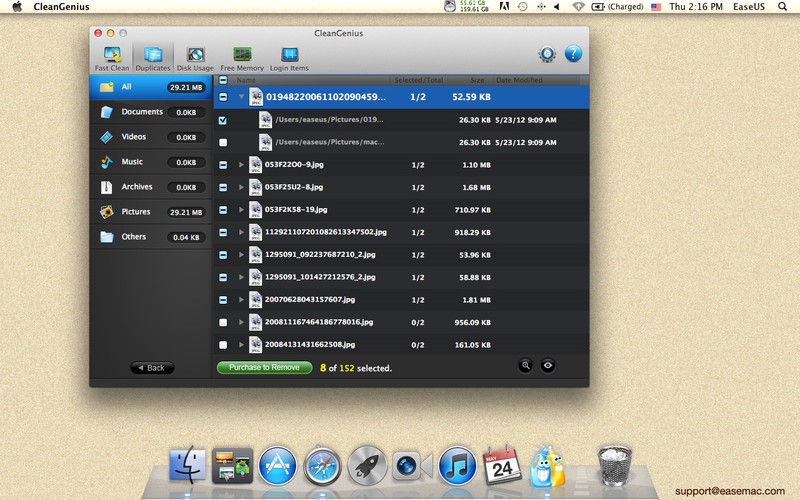Select the 2008413143166250​8.jpg file name
The height and width of the screenshot is (500, 800).
pos(310,345)
